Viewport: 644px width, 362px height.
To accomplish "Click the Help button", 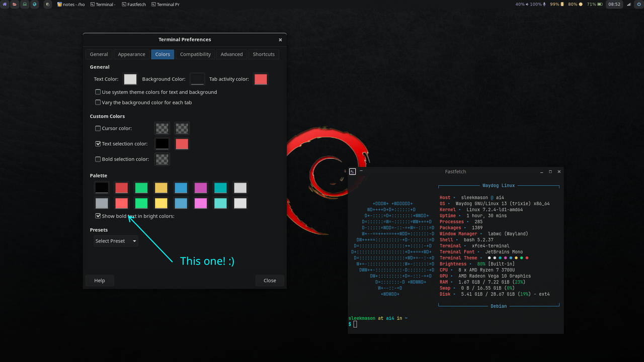I will (100, 281).
